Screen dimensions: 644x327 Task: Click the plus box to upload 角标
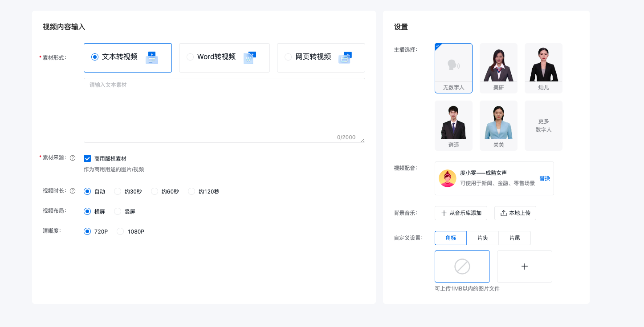coord(525,266)
